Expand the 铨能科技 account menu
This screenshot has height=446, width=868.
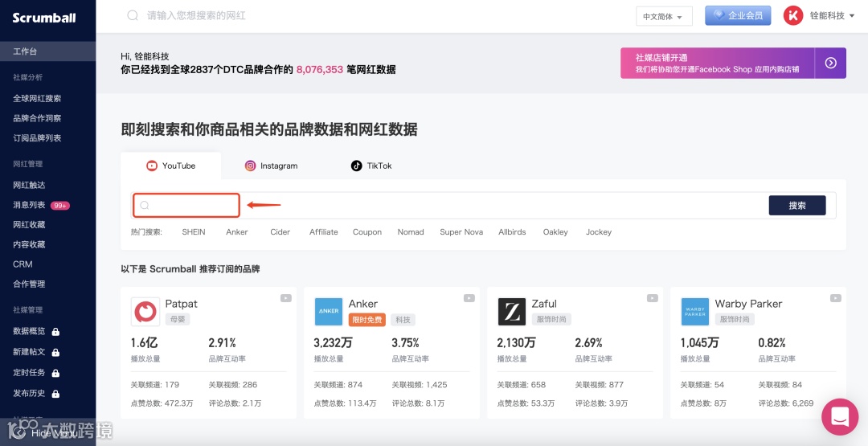[832, 16]
